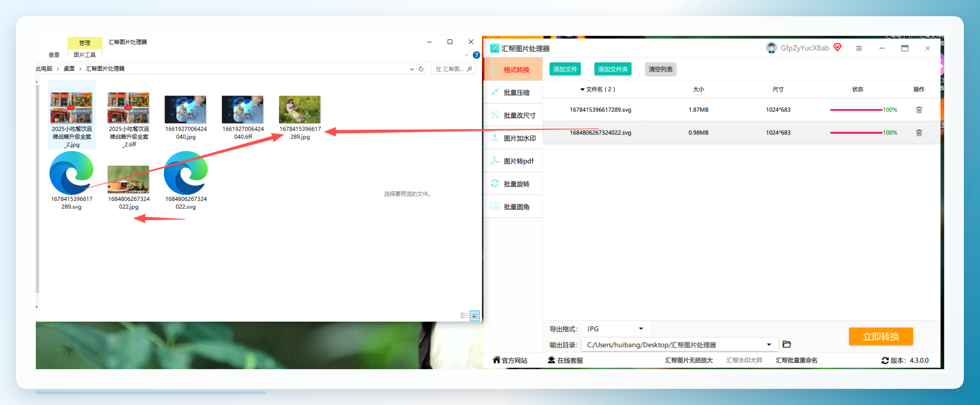Expand the address bar history dropdown
The height and width of the screenshot is (405, 980).
click(x=412, y=69)
